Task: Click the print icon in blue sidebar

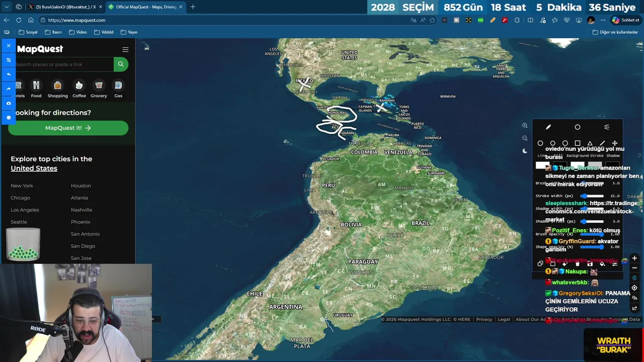Action: click(x=9, y=117)
